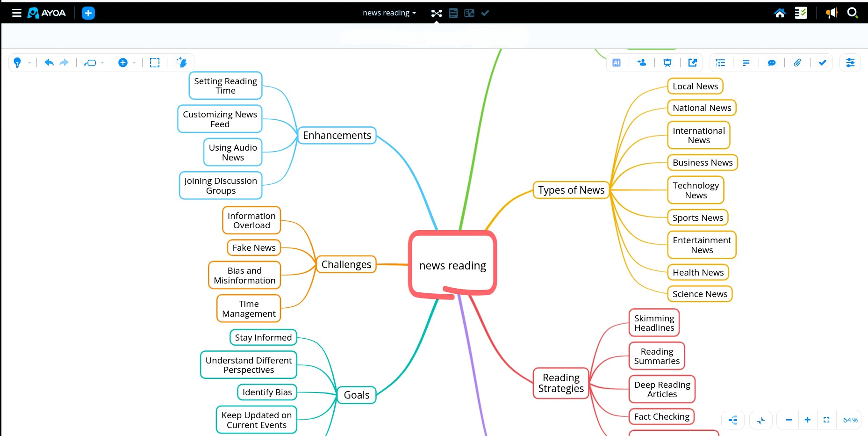Zoom in with plus button

[807, 420]
